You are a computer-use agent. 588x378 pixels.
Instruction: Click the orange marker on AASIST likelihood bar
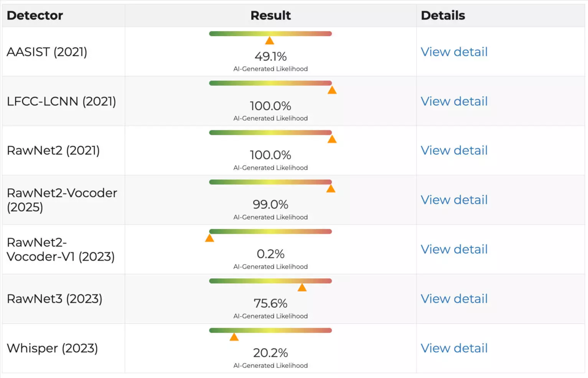pyautogui.click(x=270, y=41)
